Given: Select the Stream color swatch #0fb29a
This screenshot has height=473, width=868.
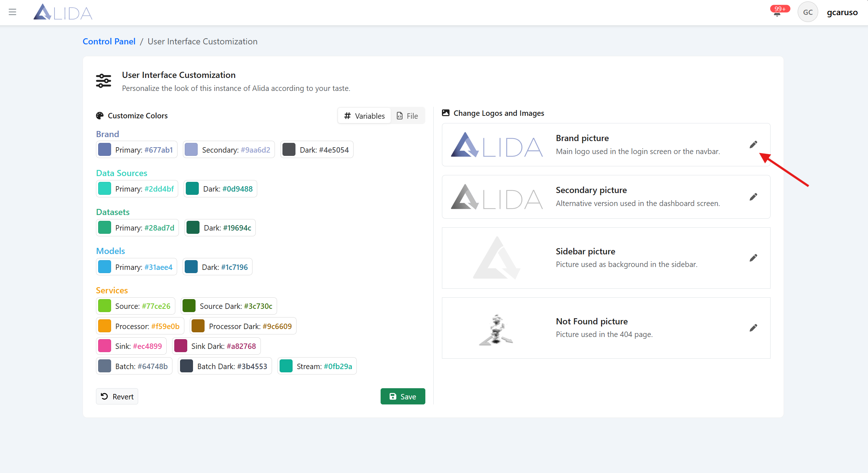Looking at the screenshot, I should point(286,366).
